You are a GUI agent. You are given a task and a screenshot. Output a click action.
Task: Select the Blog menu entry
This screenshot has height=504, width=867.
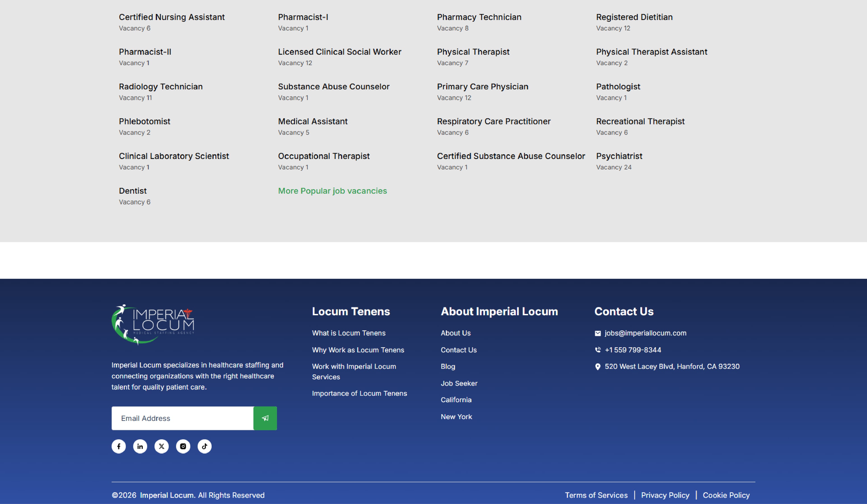coord(447,366)
